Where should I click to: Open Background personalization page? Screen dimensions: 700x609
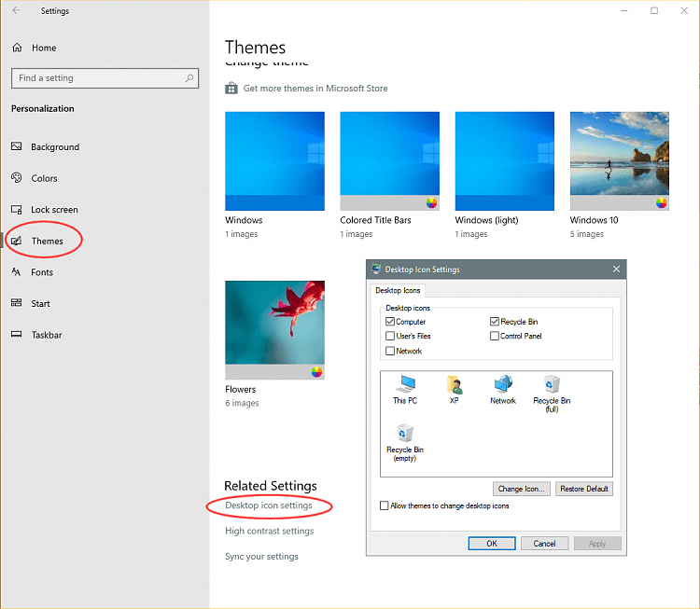tap(55, 146)
